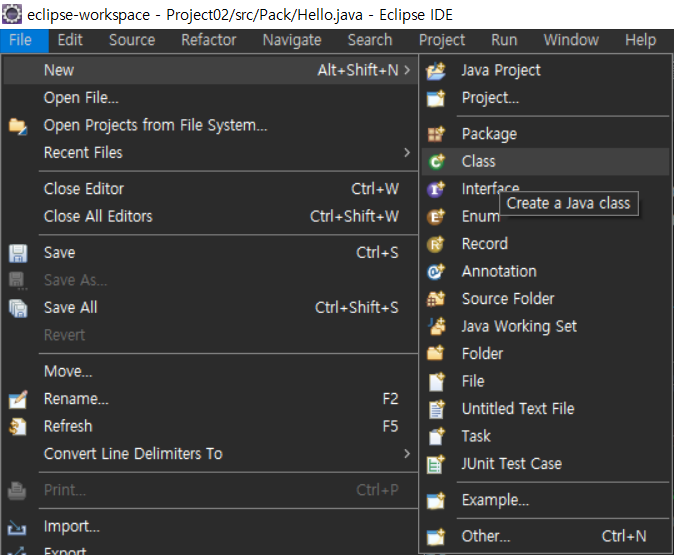Image resolution: width=674 pixels, height=555 pixels.
Task: Click the Example... wizard icon
Action: pyautogui.click(x=436, y=500)
